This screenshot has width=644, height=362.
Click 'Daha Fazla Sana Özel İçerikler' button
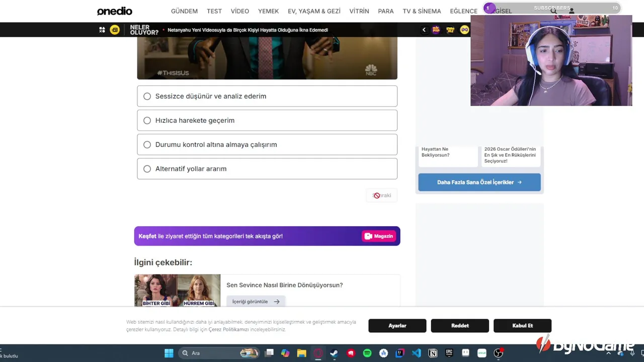(479, 183)
